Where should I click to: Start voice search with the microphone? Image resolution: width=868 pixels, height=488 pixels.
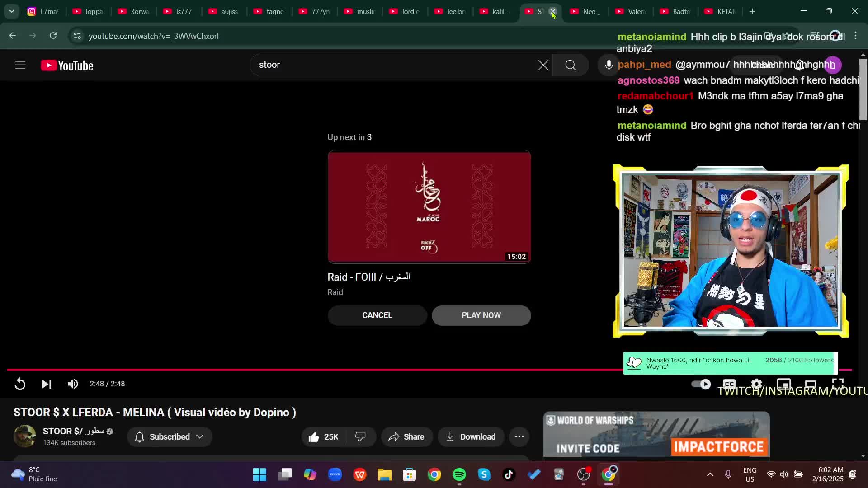point(609,65)
